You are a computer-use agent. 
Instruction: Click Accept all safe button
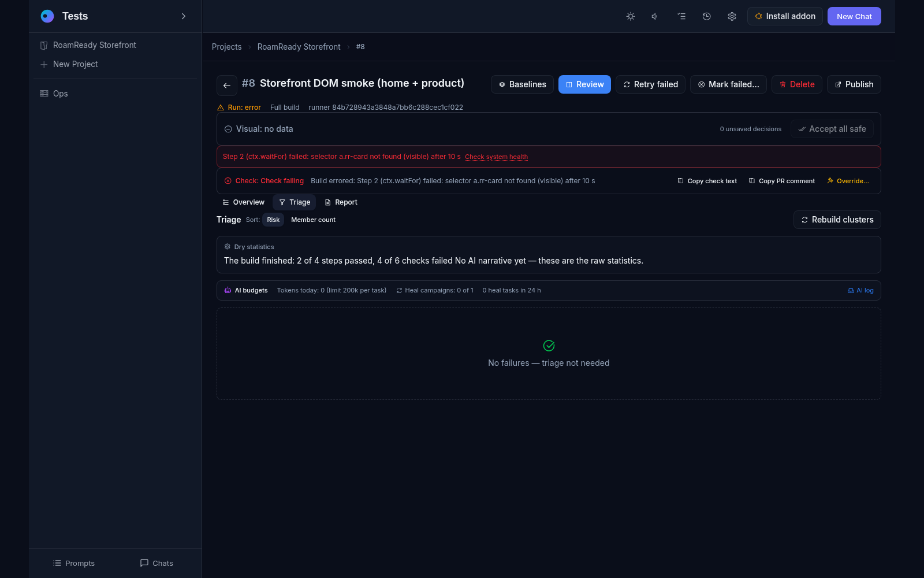coord(832,129)
